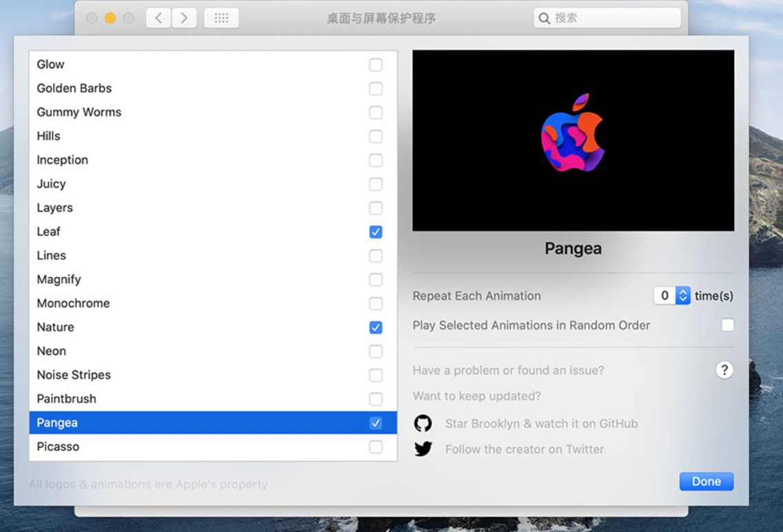783x532 pixels.
Task: Tick the Neon animation checkbox
Action: [376, 351]
